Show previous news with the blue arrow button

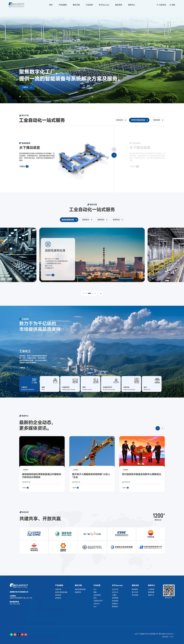pos(158,428)
